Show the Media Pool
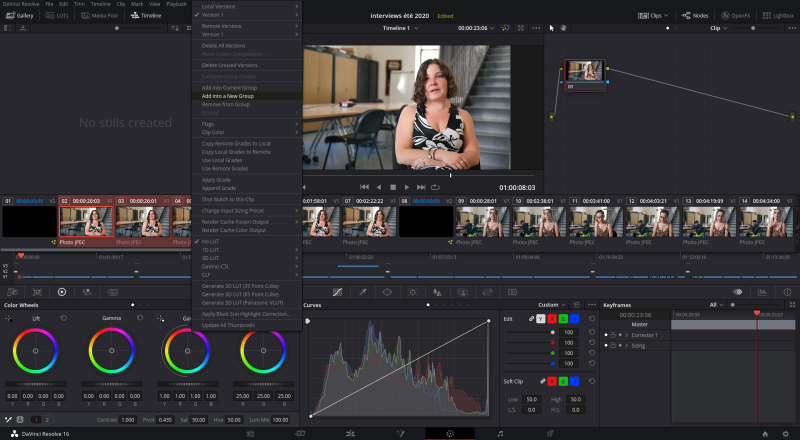 (x=100, y=16)
